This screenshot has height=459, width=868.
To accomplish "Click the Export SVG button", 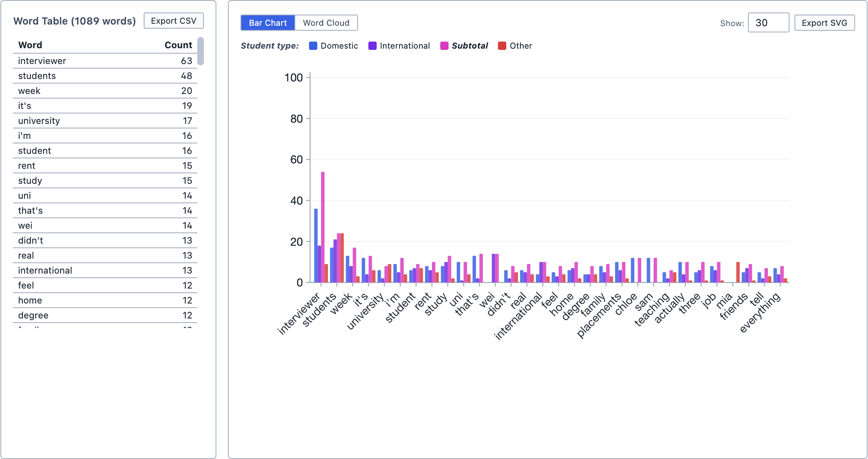I will [x=824, y=23].
